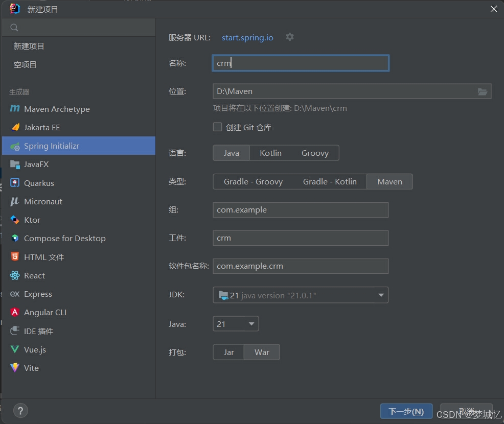Click the 组 field with com.example

[x=301, y=210]
